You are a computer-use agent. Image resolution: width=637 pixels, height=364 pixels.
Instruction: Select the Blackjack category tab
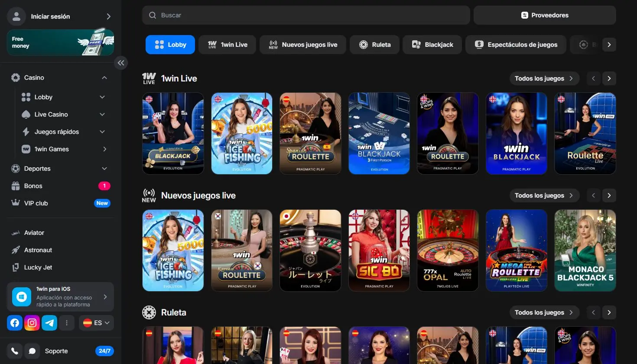pyautogui.click(x=432, y=44)
